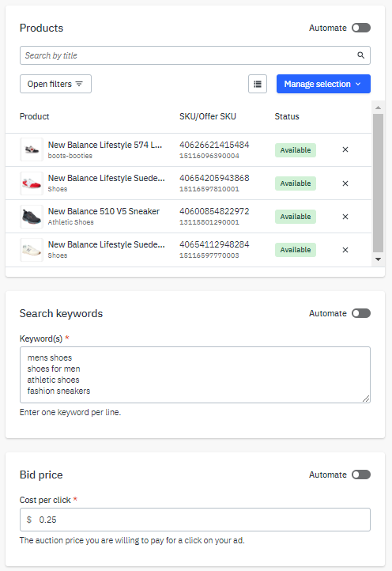This screenshot has width=392, height=571.
Task: Enable Automate for Products
Action: (360, 28)
